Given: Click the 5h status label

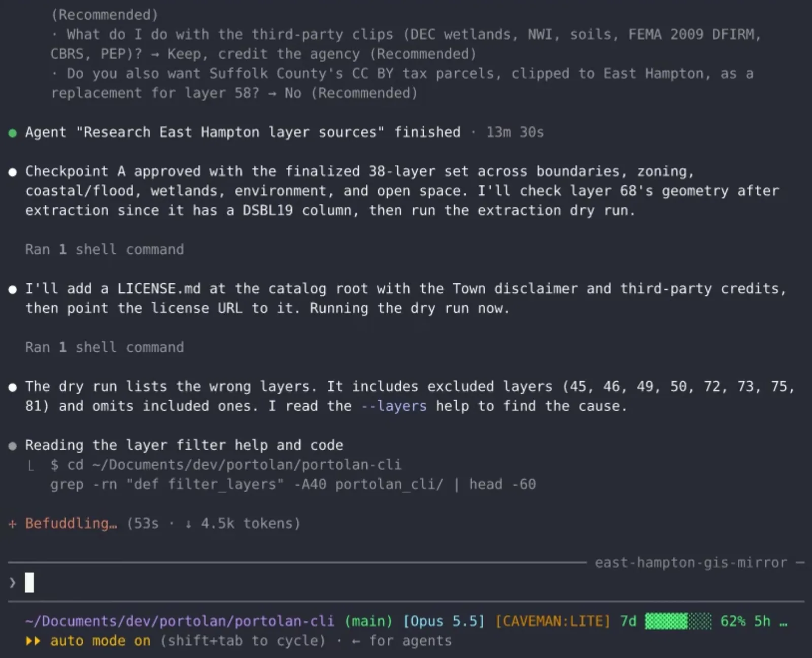Looking at the screenshot, I should point(762,621).
